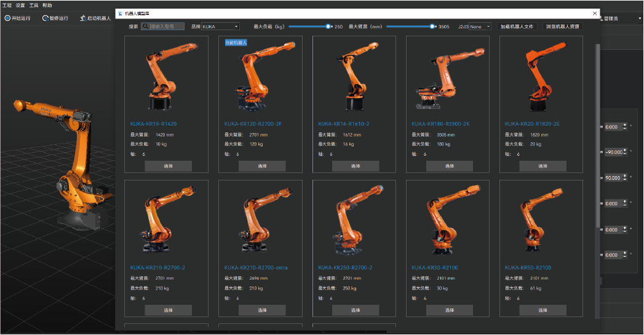Click the KUKA-KR120-R2700-2F model name link

point(253,124)
